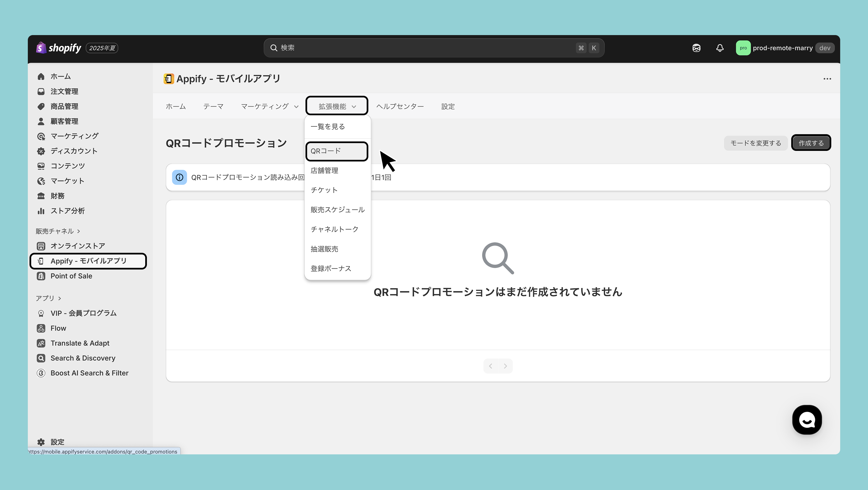Viewport: 868px width, 490px height.
Task: Click the モードを変更する button
Action: coord(755,143)
